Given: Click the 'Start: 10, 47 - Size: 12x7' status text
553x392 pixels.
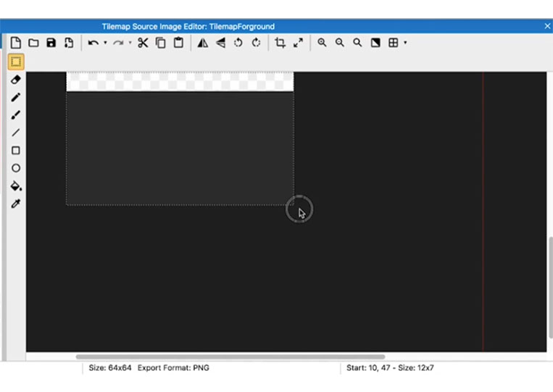Looking at the screenshot, I should (390, 367).
